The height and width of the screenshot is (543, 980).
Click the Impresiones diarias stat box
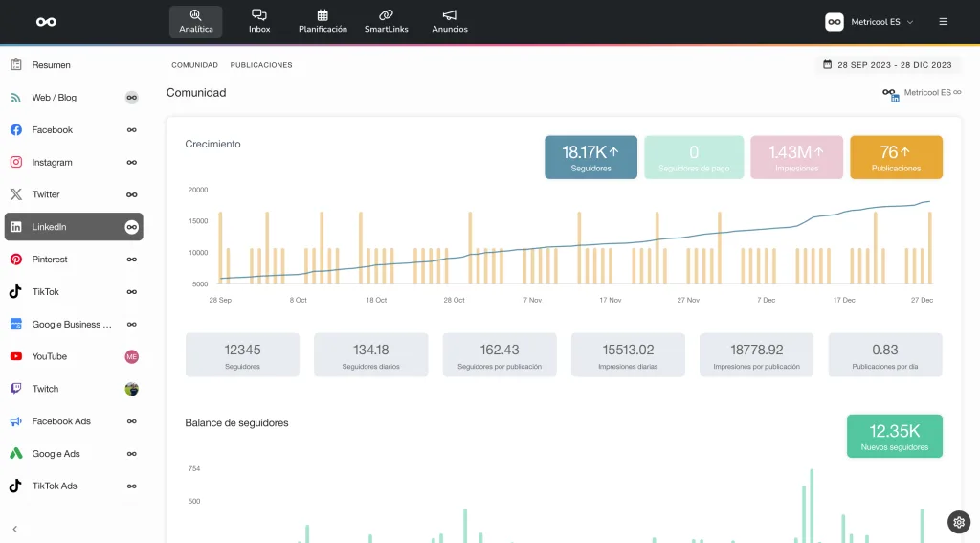[628, 354]
